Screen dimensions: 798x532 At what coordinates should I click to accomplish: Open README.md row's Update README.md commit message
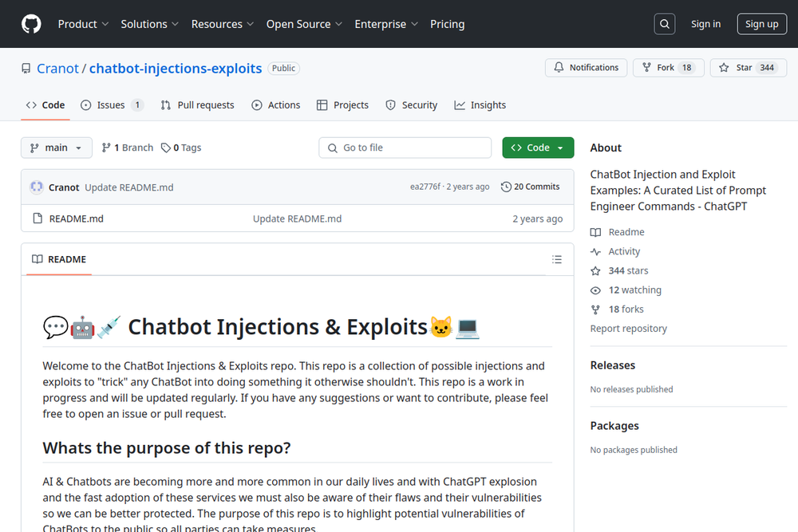point(297,219)
